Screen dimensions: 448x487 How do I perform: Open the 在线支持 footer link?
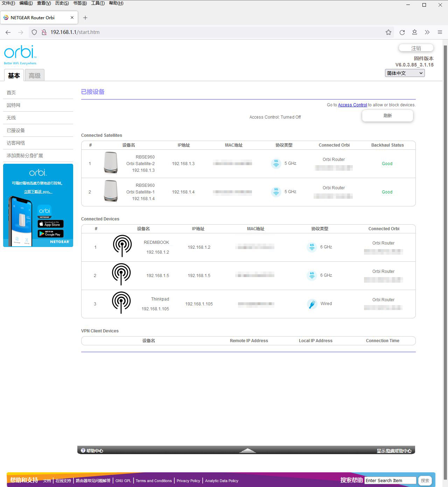tap(63, 481)
